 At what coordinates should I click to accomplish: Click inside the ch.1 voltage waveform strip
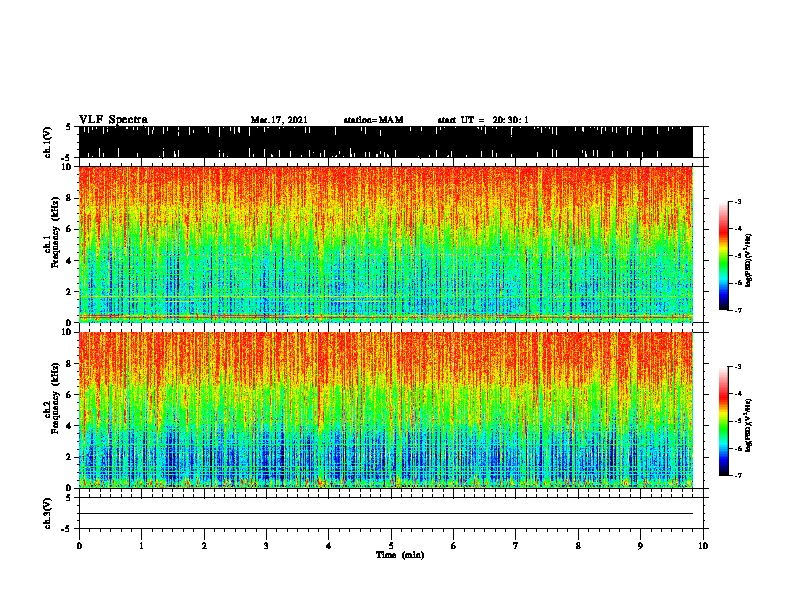385,142
